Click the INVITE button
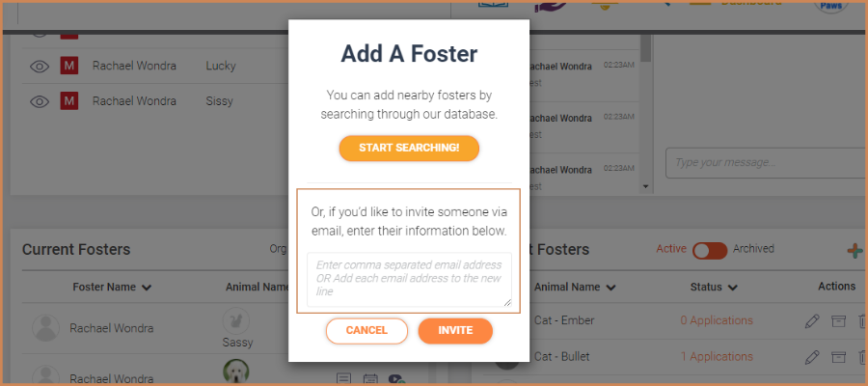The height and width of the screenshot is (386, 868). point(455,331)
